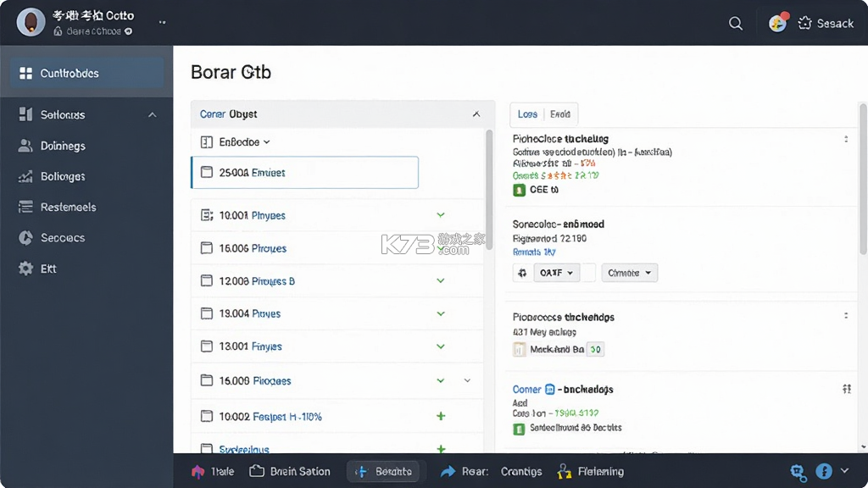Click Ttale in bottom bar
Viewport: 868px width, 488px height.
(x=213, y=471)
